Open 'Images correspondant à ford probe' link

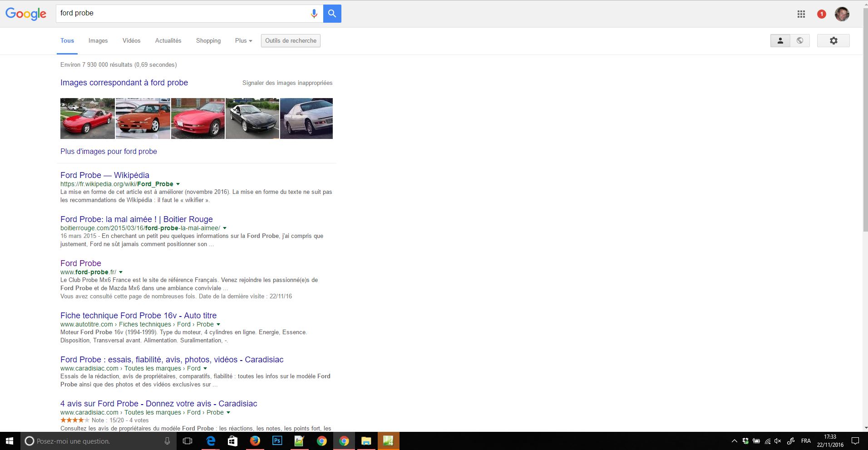[x=124, y=83]
